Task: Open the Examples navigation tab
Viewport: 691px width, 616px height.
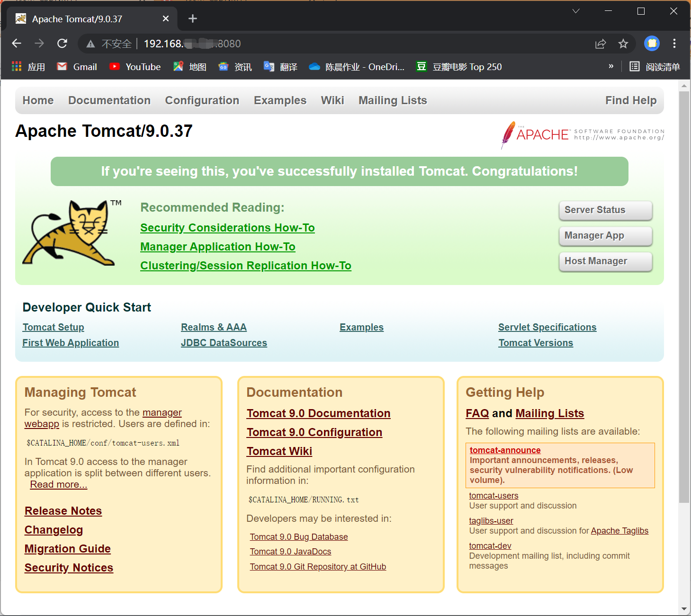Action: pos(280,100)
